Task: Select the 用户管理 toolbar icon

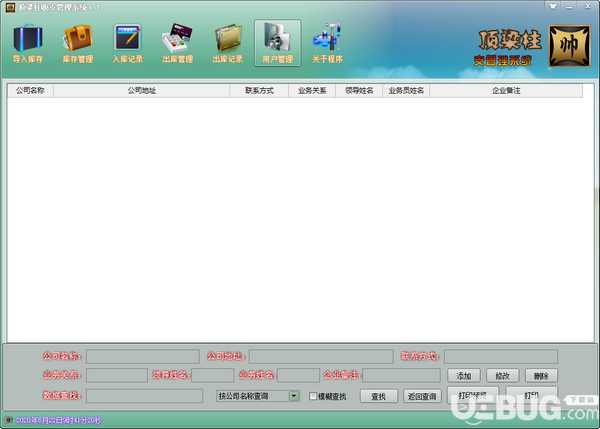Action: pos(277,43)
